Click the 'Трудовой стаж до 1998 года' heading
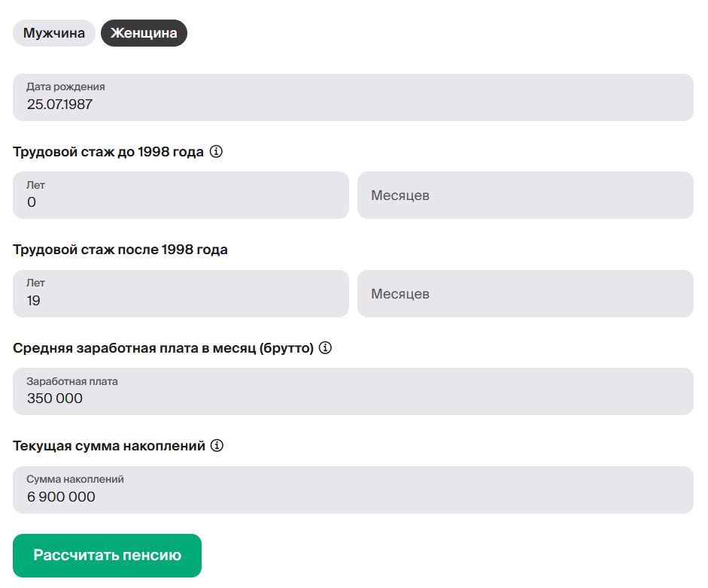The image size is (708, 588). 108,152
